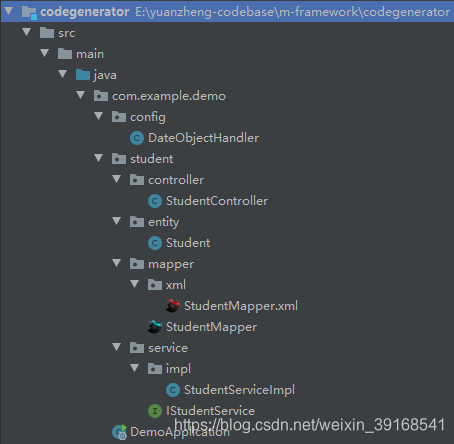454x444 pixels.
Task: Collapse the src folder arrow
Action: click(27, 32)
